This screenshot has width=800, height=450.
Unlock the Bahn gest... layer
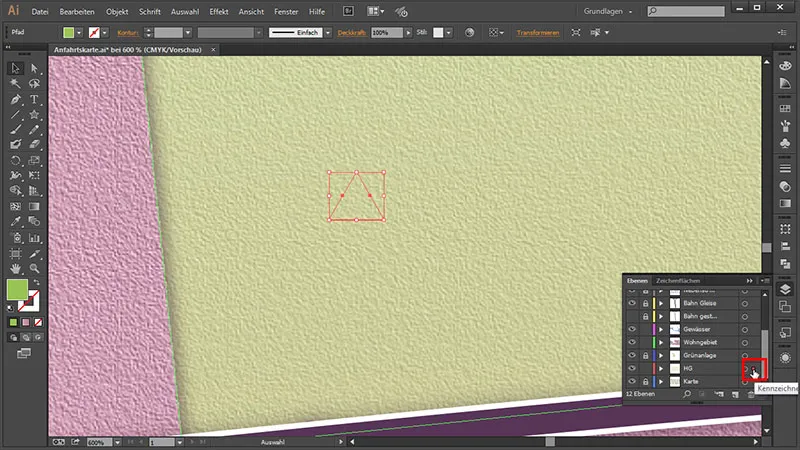(x=645, y=316)
